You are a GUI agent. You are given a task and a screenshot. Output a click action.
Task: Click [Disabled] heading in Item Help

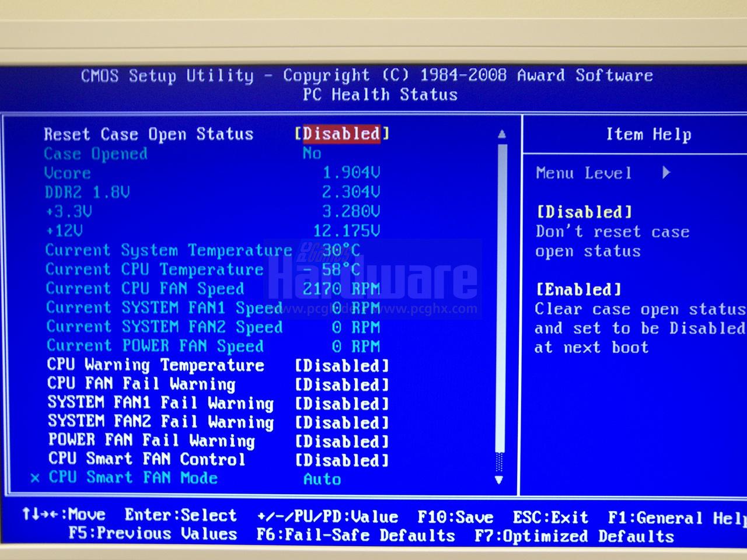point(584,212)
